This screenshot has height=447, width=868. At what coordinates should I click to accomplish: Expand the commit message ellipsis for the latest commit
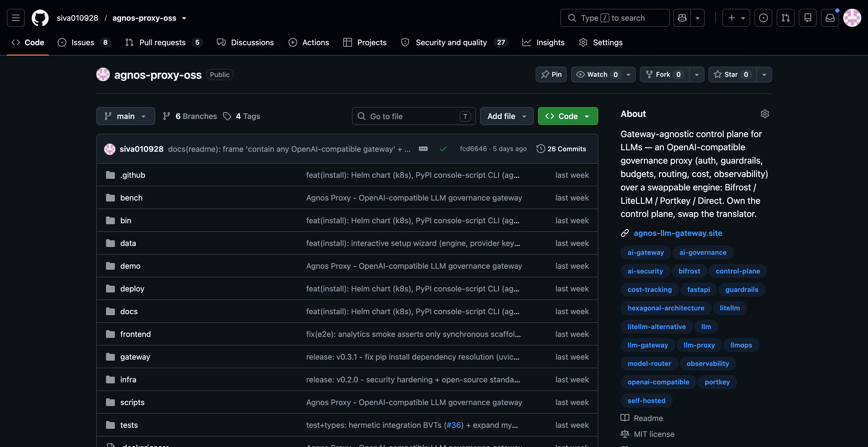pyautogui.click(x=423, y=149)
